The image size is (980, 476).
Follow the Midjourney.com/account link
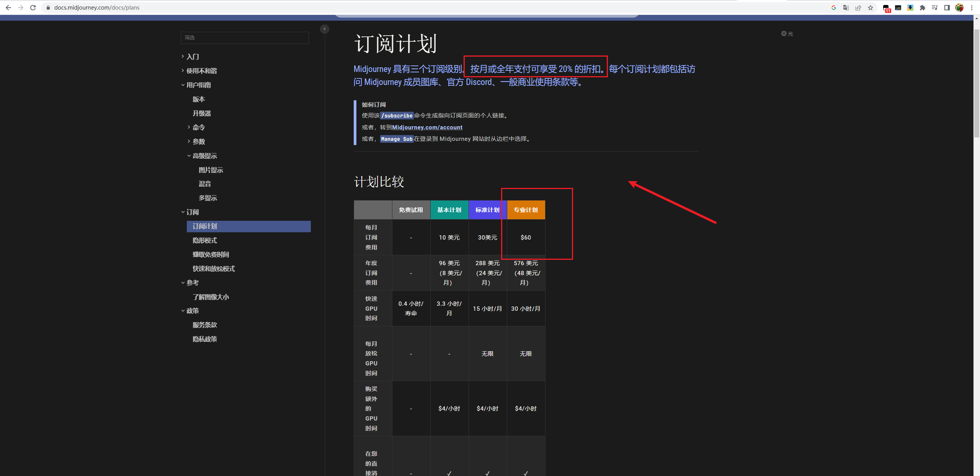(x=427, y=127)
